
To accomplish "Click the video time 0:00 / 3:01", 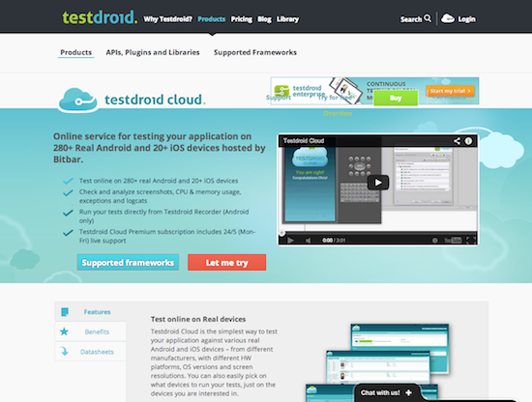I will click(334, 241).
